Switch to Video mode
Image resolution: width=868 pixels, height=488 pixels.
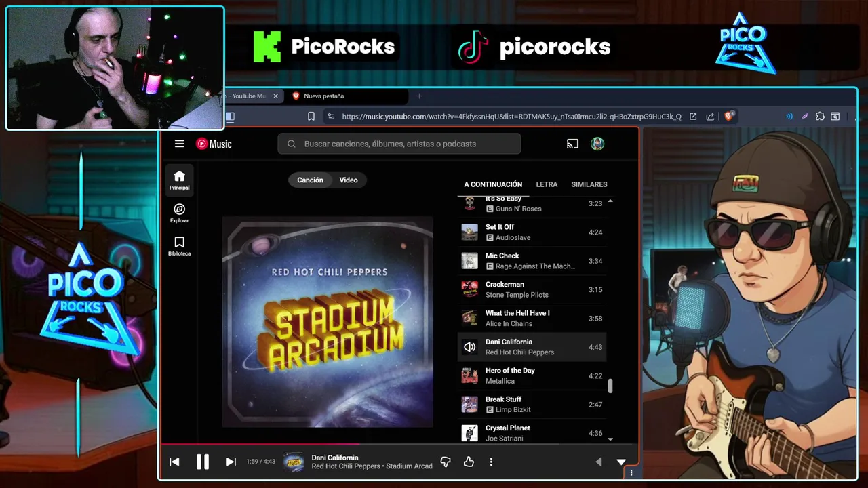349,180
